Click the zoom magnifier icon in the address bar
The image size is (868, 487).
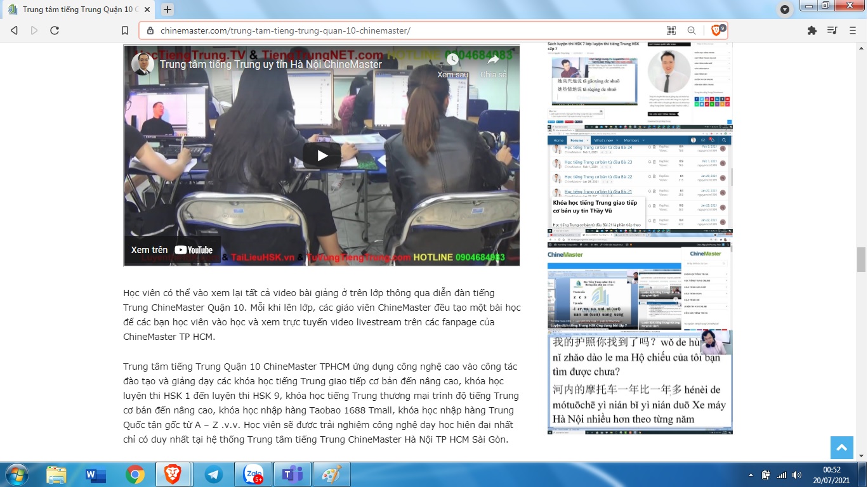tap(692, 30)
